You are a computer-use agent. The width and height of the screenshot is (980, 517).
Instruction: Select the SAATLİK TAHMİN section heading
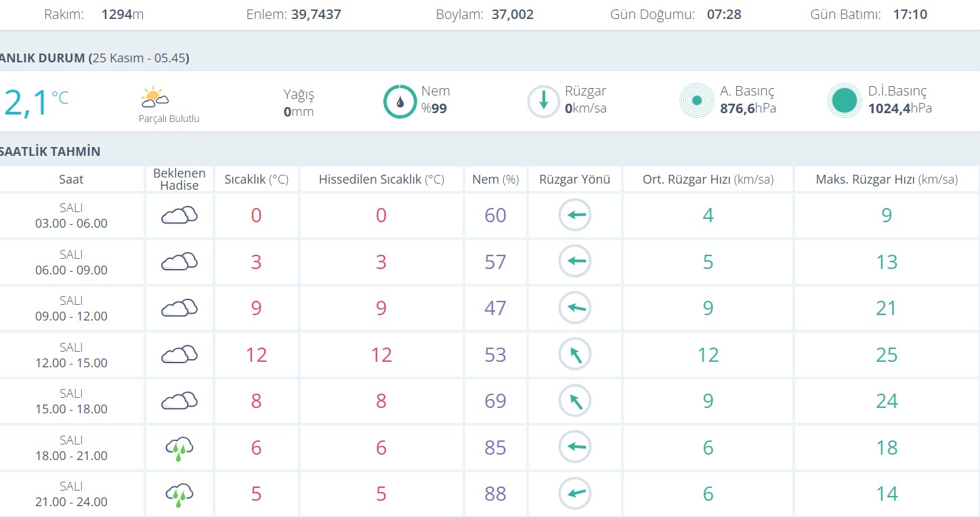pos(50,151)
